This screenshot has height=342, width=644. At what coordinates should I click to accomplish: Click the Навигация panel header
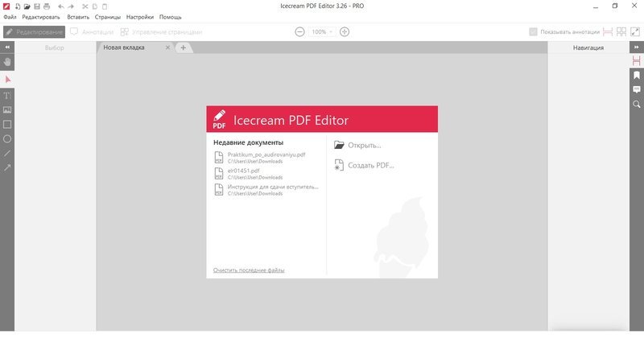point(588,47)
